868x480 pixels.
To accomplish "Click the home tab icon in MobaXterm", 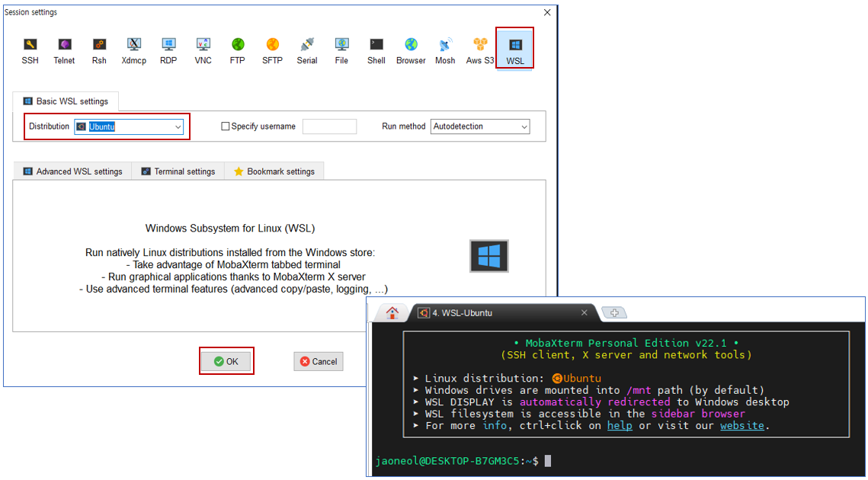I will [x=392, y=313].
